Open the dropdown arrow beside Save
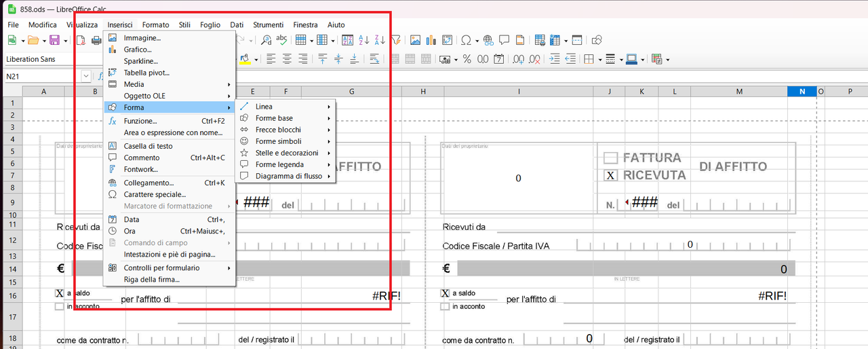 click(x=64, y=40)
